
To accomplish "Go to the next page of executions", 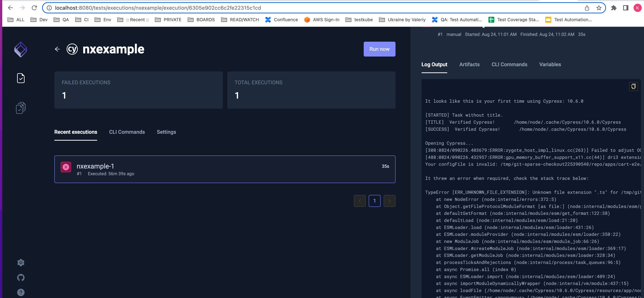I will pyautogui.click(x=390, y=201).
